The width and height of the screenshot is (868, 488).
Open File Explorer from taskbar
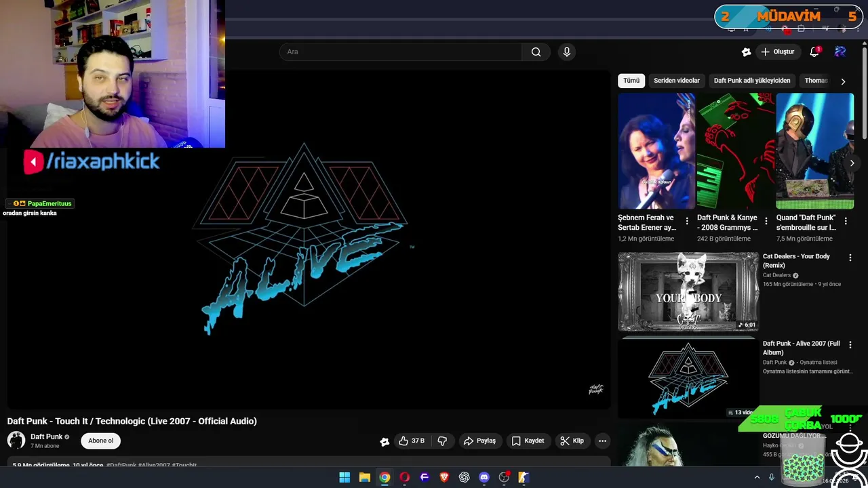[364, 477]
